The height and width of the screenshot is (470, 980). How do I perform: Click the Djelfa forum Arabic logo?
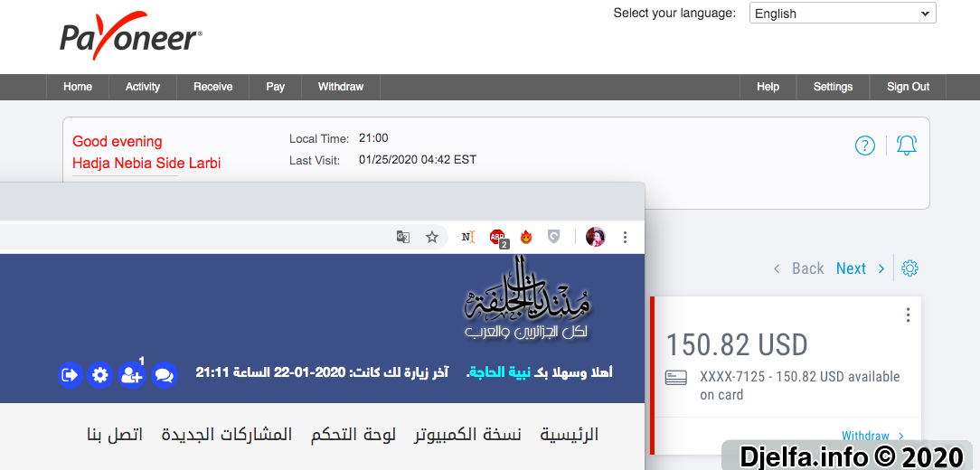pyautogui.click(x=527, y=299)
